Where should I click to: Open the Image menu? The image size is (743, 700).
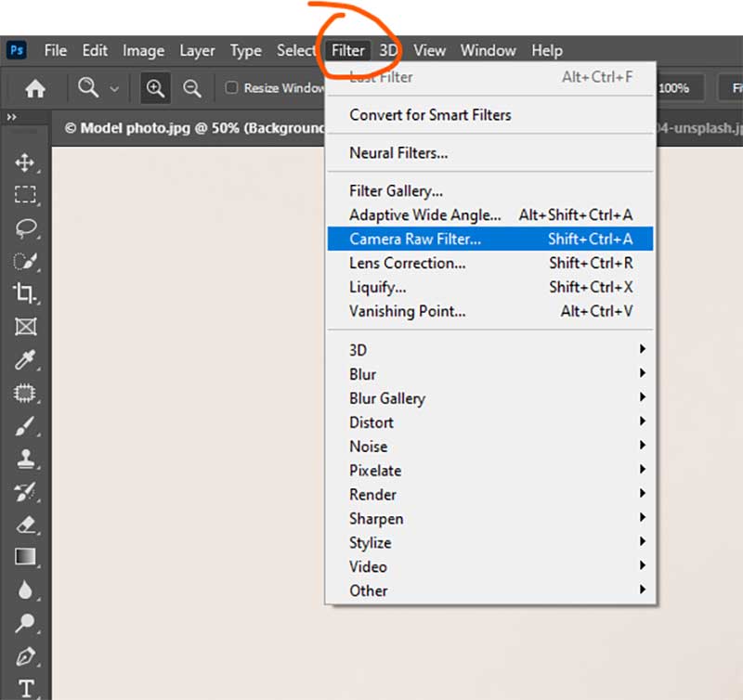point(143,50)
